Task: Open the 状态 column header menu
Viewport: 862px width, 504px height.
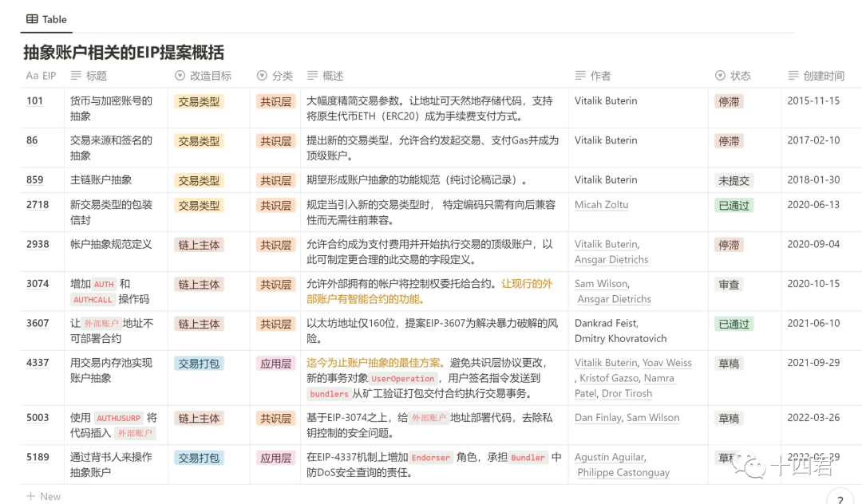Action: (x=740, y=76)
